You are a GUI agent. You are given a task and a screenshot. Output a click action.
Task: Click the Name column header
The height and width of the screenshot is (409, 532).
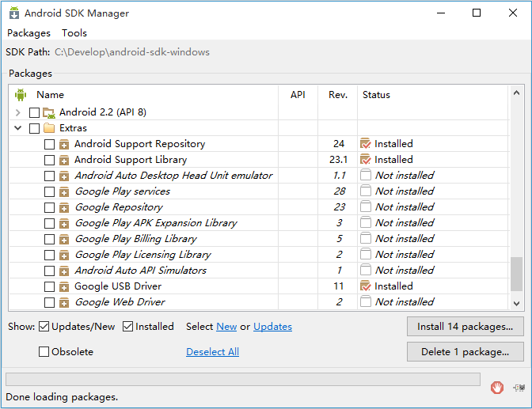[x=50, y=95]
